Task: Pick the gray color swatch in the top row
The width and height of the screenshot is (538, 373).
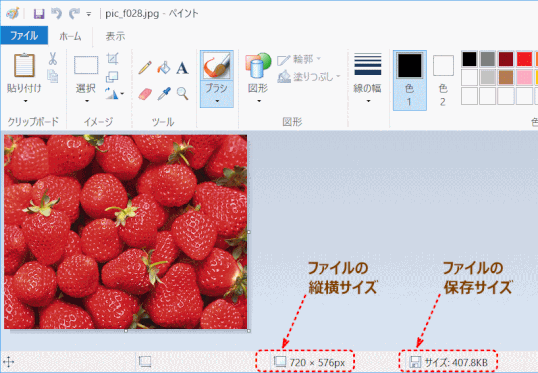Action: (488, 59)
